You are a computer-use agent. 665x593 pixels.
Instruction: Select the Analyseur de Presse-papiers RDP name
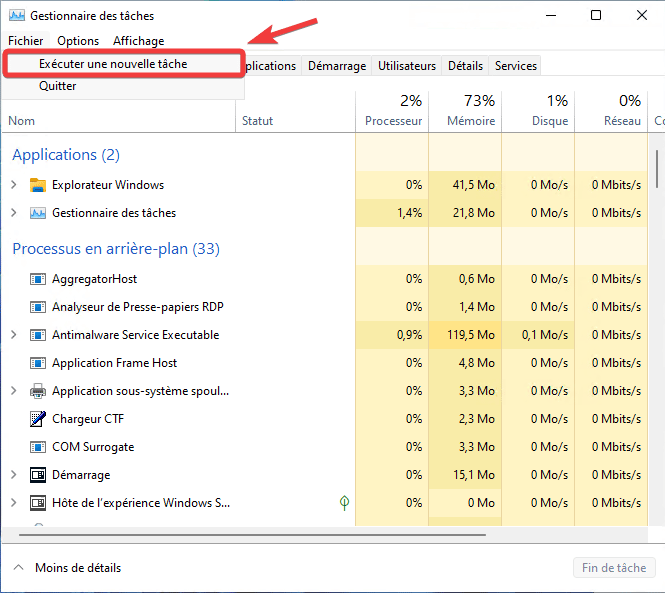pos(138,307)
